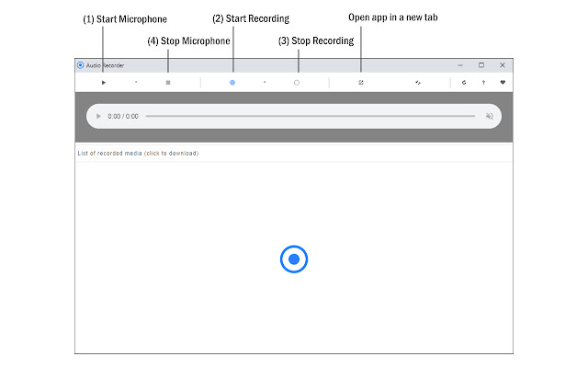Play audio in the media player
The width and height of the screenshot is (588, 368).
(x=99, y=117)
